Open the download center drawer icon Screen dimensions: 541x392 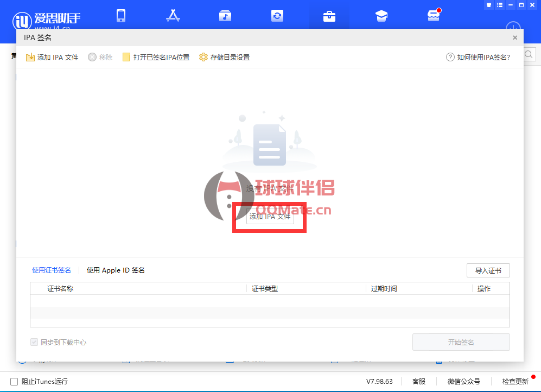pyautogui.click(x=433, y=16)
